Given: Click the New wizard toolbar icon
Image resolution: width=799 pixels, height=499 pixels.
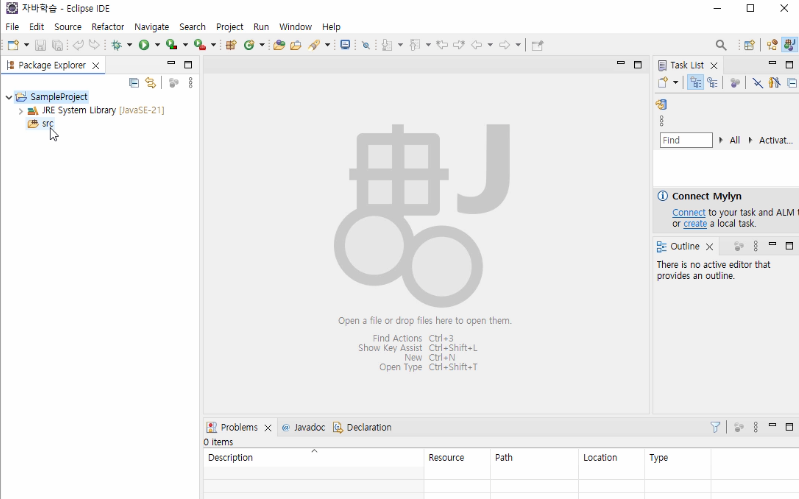Looking at the screenshot, I should click(x=13, y=45).
